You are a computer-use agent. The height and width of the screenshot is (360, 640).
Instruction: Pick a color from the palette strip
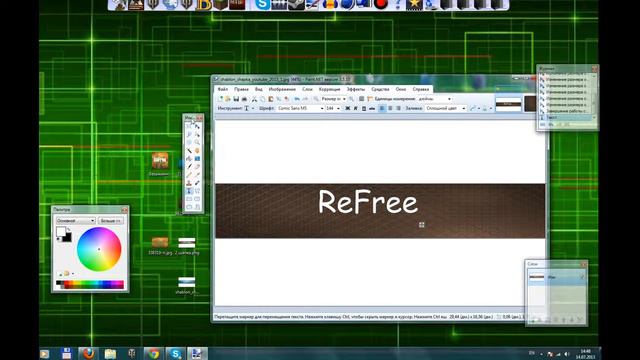90,284
